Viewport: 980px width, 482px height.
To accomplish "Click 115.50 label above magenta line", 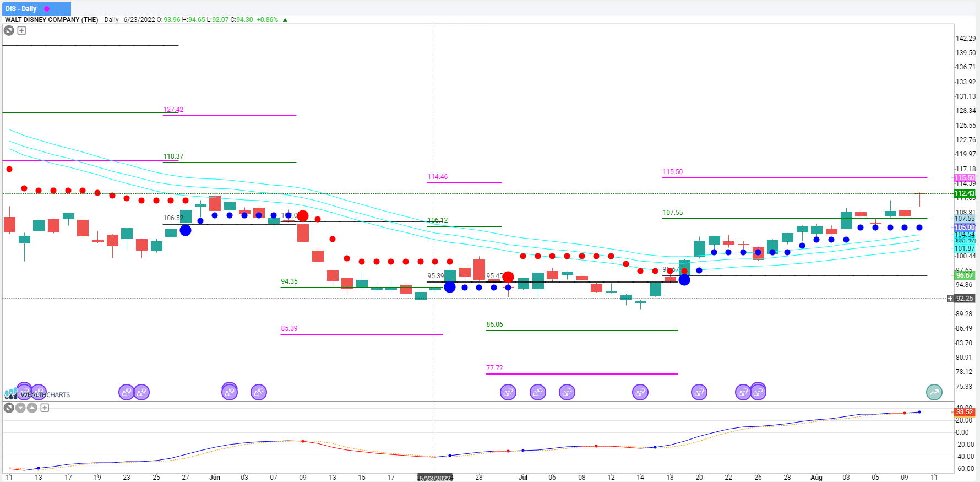I will tap(673, 172).
